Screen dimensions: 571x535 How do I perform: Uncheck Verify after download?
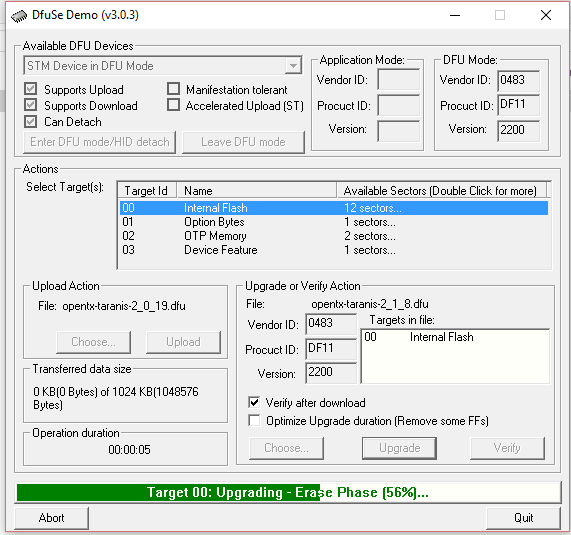coord(254,402)
